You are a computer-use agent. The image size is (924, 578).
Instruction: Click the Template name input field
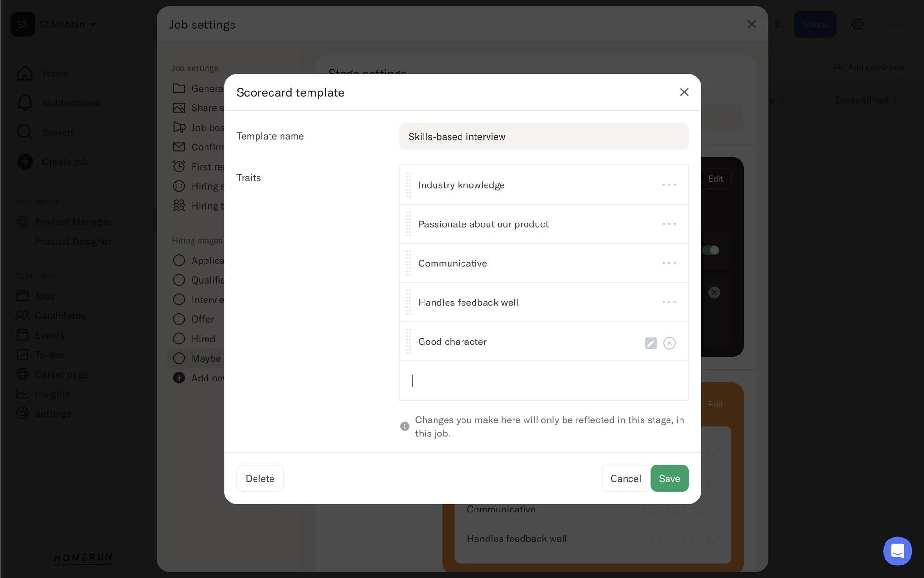(543, 137)
